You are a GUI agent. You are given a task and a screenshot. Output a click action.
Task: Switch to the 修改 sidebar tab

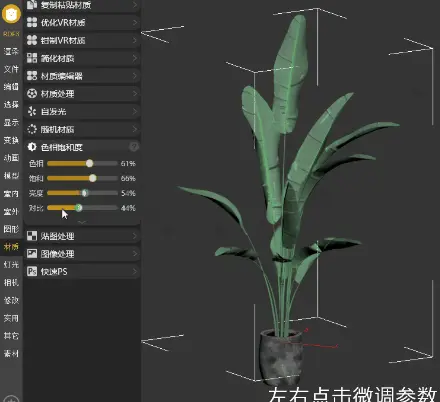pyautogui.click(x=11, y=300)
